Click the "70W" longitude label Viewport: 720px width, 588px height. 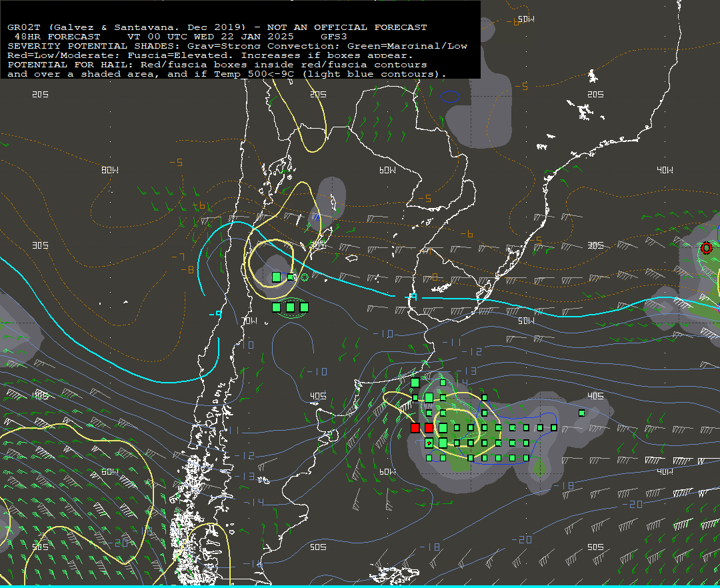[x=249, y=321]
